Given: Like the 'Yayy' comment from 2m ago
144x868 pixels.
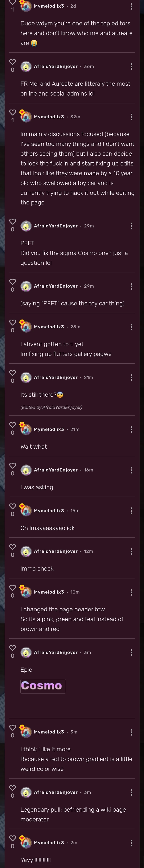Looking at the screenshot, I should [x=12, y=838].
